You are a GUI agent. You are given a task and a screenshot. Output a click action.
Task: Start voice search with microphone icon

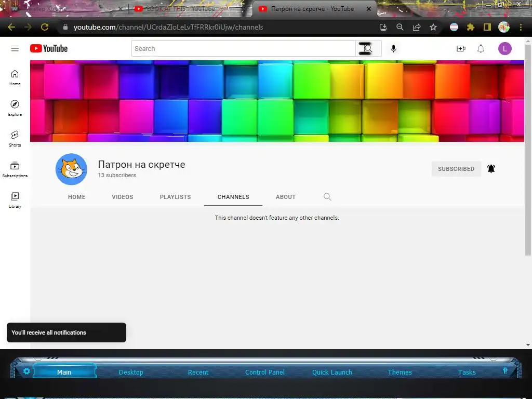tap(393, 48)
